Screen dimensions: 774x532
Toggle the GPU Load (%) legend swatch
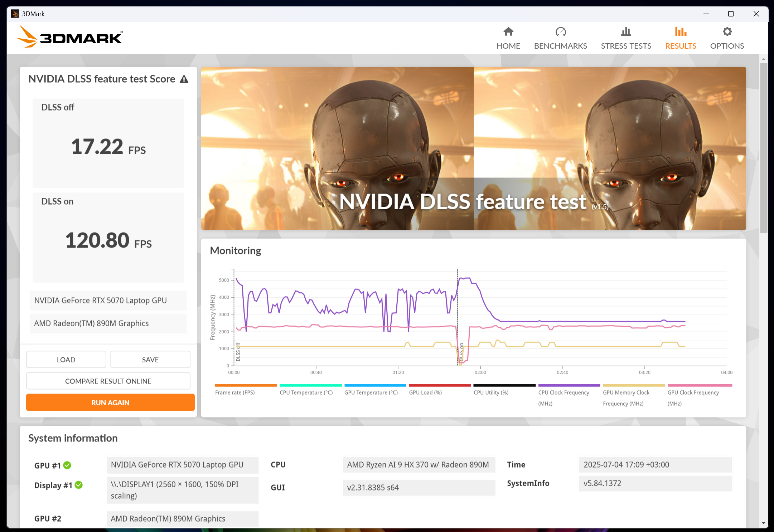tap(440, 385)
